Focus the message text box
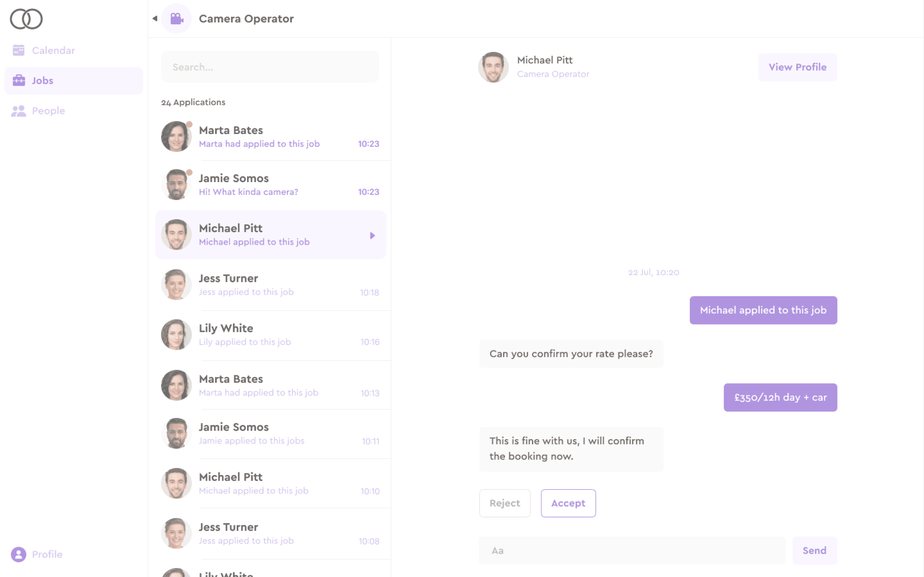This screenshot has height=577, width=924. [x=632, y=550]
